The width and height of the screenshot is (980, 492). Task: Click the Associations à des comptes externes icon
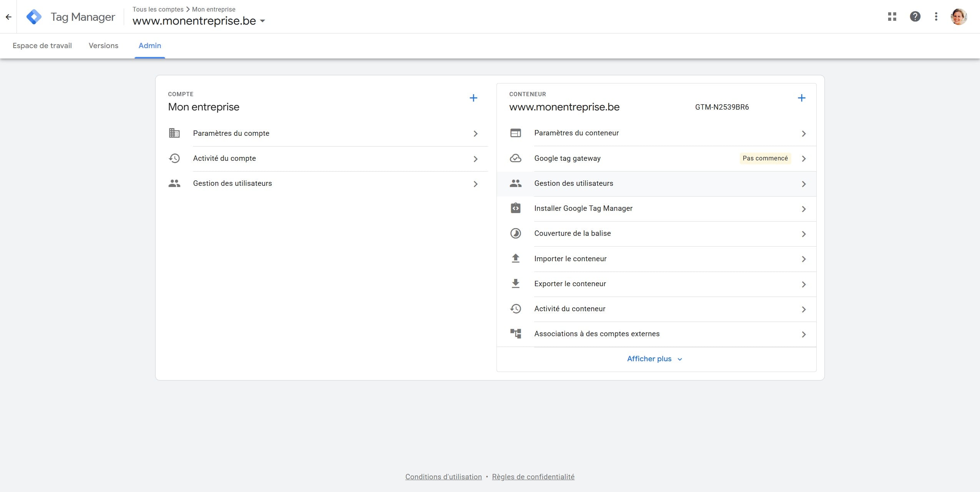point(515,334)
